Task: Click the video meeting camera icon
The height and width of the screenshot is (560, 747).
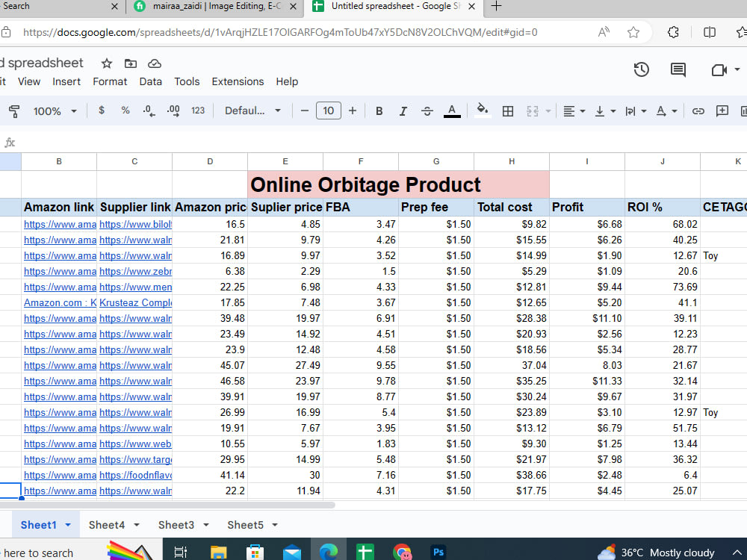Action: 719,70
